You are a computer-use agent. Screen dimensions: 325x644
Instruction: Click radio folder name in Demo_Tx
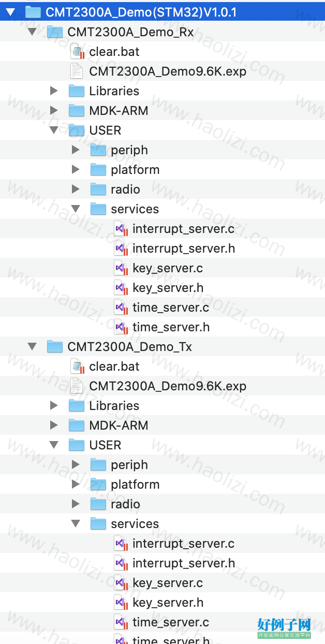(125, 504)
